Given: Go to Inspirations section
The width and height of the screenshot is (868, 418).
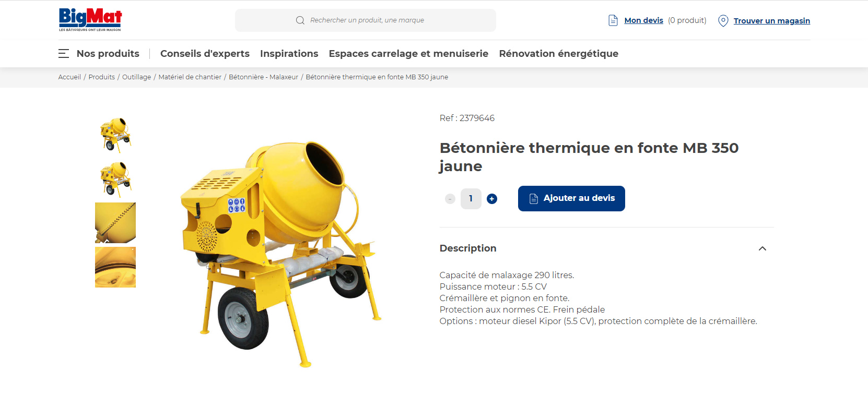Looking at the screenshot, I should pyautogui.click(x=289, y=54).
